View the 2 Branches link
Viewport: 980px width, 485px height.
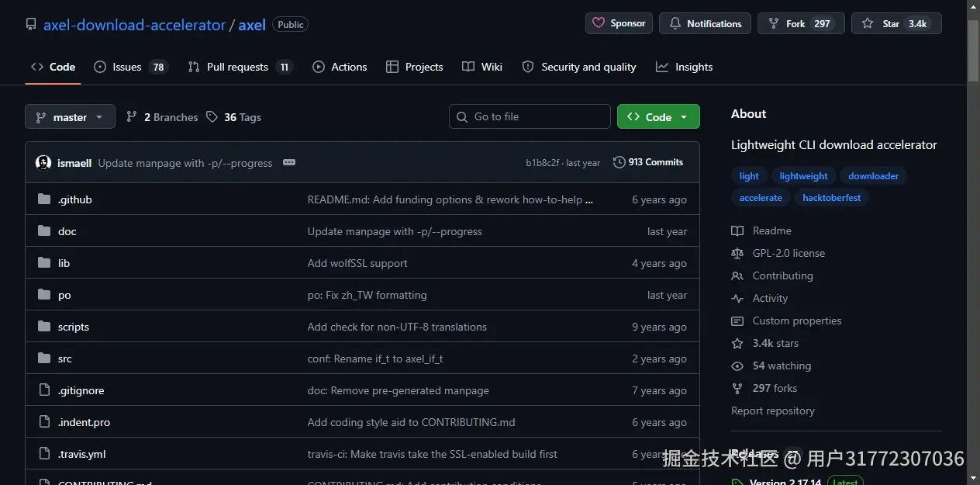click(x=162, y=117)
